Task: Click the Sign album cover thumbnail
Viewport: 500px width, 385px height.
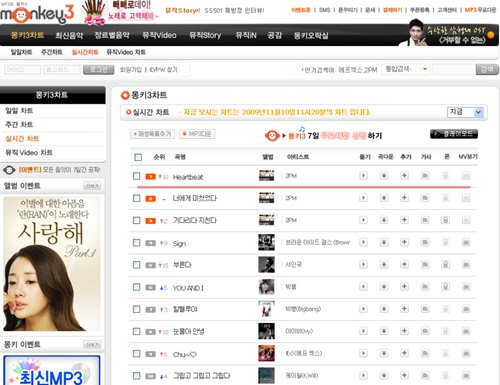Action: [x=266, y=242]
